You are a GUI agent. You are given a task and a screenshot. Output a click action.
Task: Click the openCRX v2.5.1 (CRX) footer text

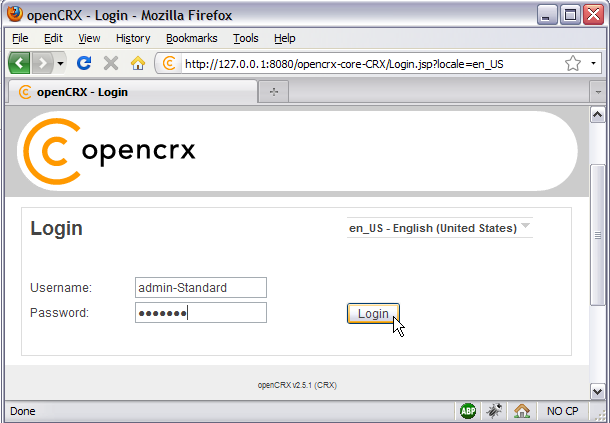pyautogui.click(x=297, y=385)
